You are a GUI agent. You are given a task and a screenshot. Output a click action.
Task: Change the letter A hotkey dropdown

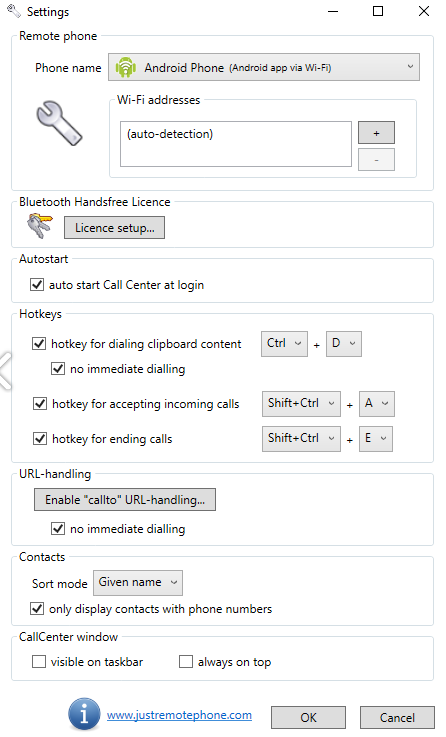(376, 404)
